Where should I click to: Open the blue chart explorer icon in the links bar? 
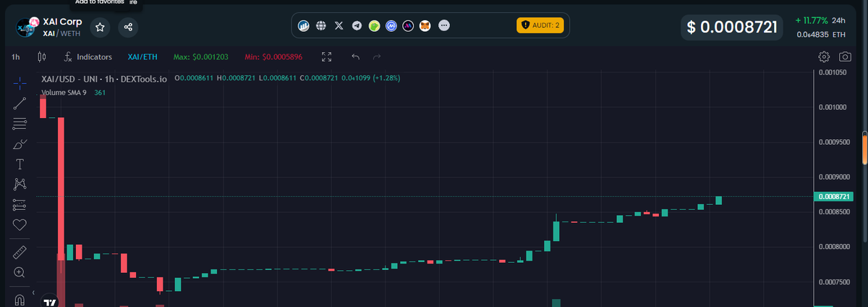305,25
